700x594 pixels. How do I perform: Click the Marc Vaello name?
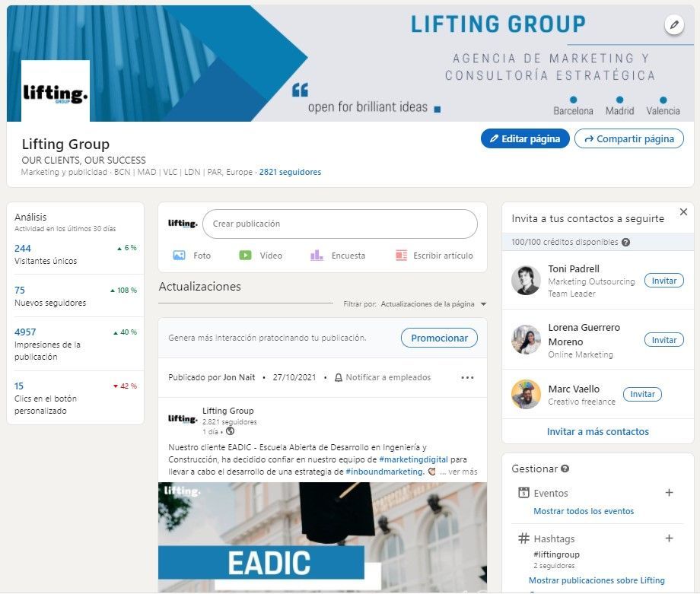574,389
